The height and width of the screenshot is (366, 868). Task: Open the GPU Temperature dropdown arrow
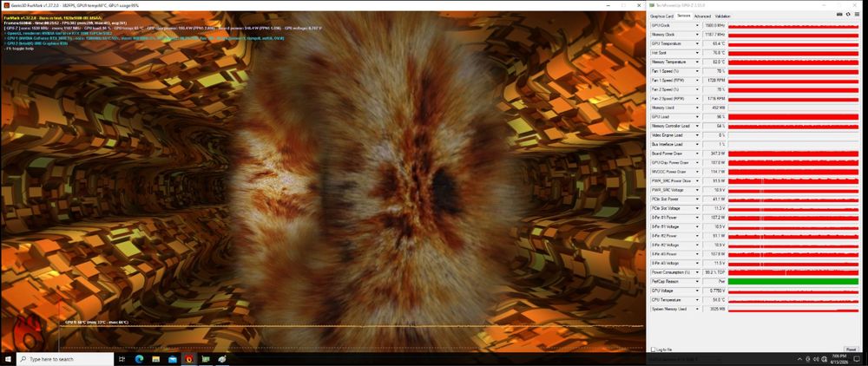pyautogui.click(x=696, y=43)
